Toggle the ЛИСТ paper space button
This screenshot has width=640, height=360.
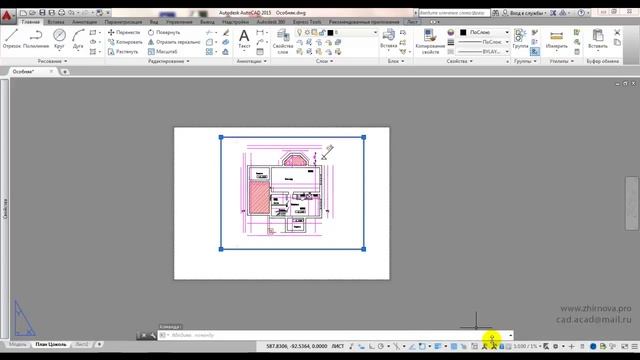(x=338, y=346)
